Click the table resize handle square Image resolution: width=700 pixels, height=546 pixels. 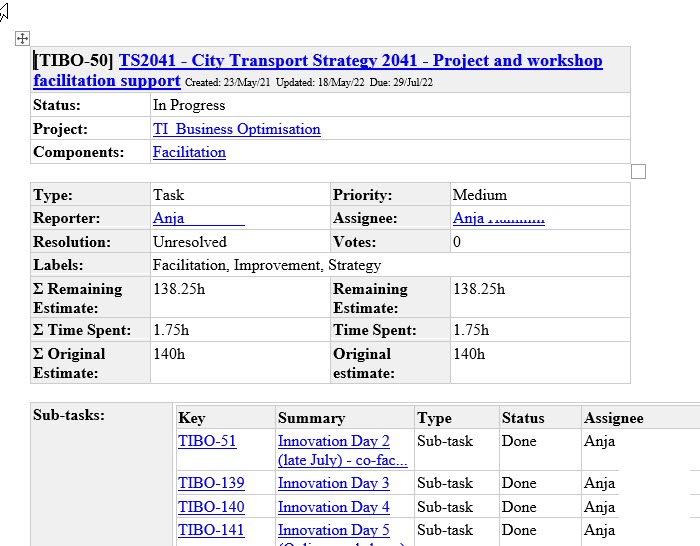click(638, 171)
